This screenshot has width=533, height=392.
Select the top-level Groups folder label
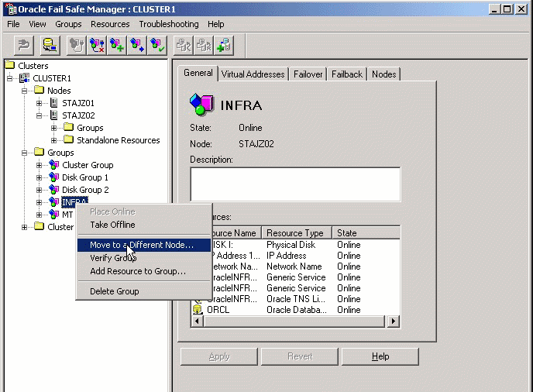(60, 153)
